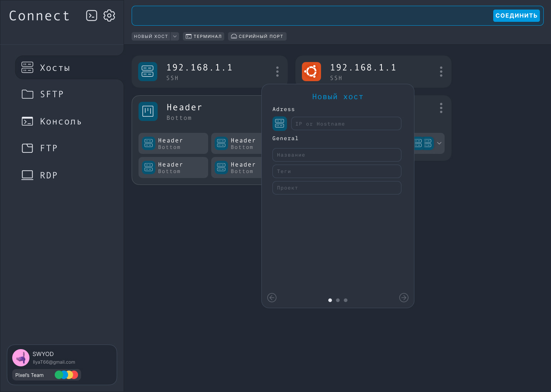Click the red circle in Pixel's Team

(74, 374)
